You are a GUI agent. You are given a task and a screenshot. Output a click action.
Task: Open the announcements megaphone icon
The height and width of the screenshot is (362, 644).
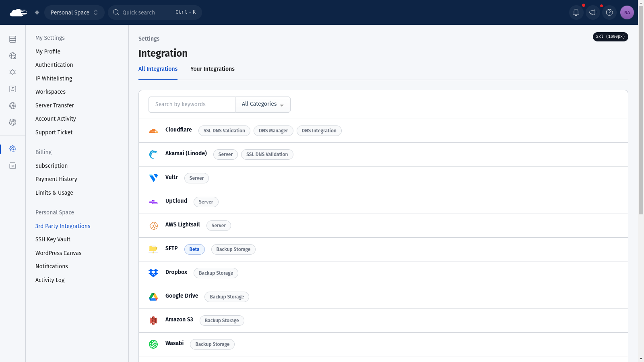coord(593,12)
